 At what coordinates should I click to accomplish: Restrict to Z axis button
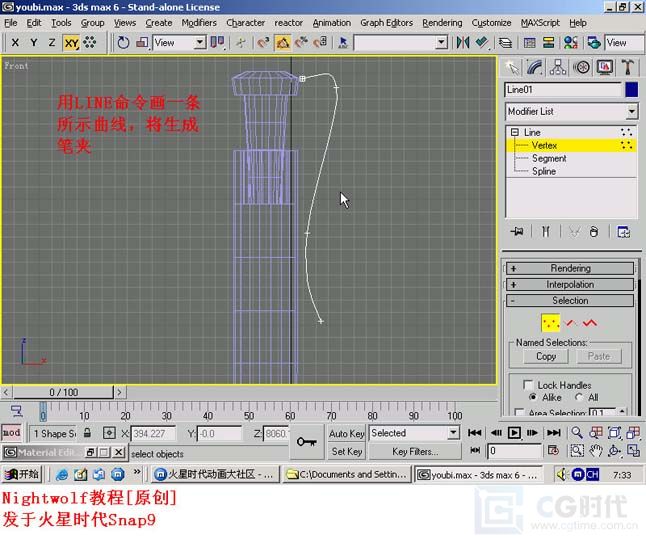point(52,42)
